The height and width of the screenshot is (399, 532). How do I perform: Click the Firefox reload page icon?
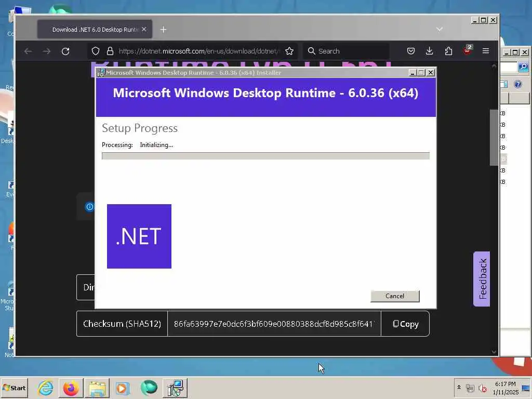[x=65, y=51]
